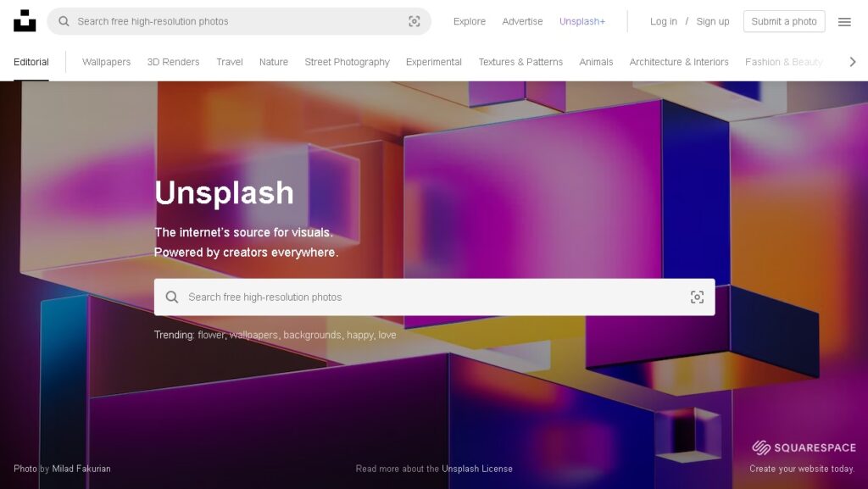Click trending term backgrounds

pyautogui.click(x=313, y=335)
